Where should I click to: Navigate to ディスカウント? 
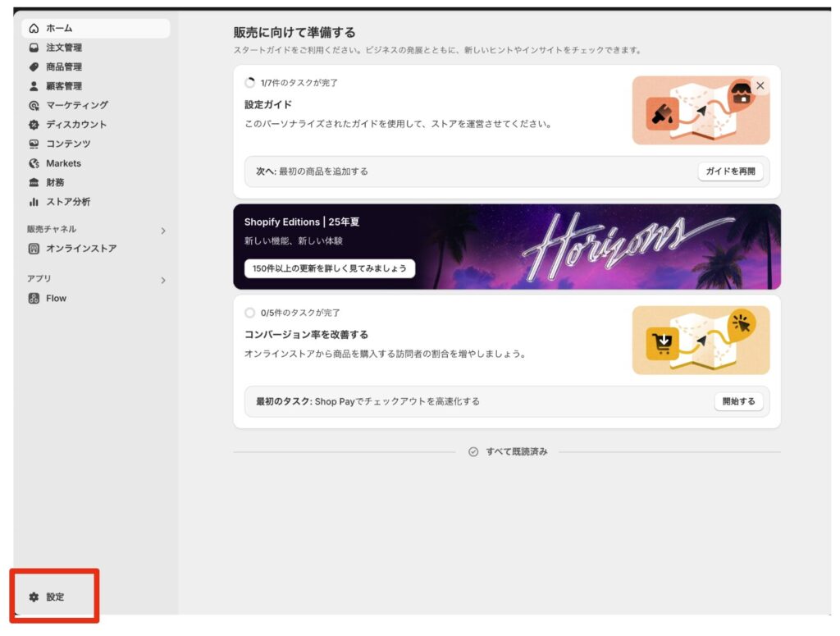click(96, 125)
